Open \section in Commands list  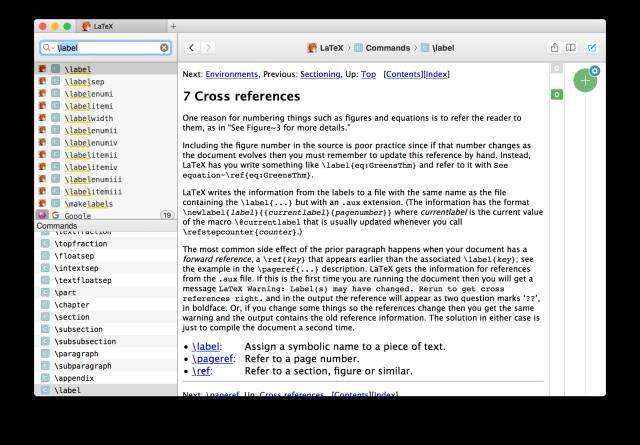click(x=106, y=317)
